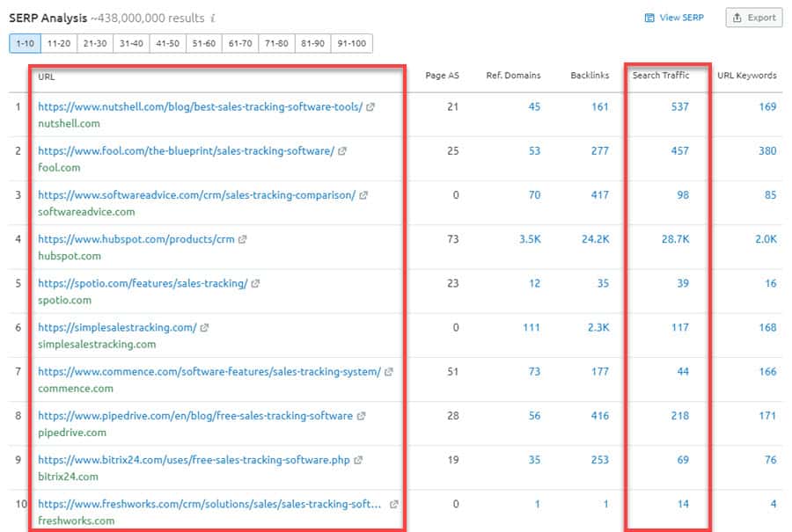
Task: Click the Export button
Action: tap(753, 18)
